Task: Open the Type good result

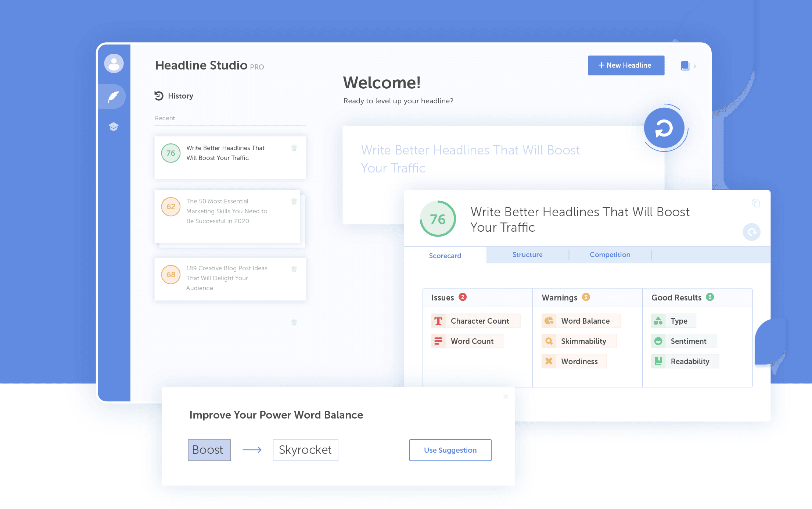Action: pyautogui.click(x=673, y=321)
